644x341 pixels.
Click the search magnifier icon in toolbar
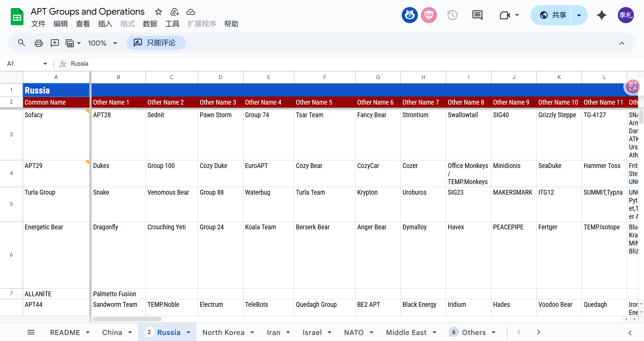pyautogui.click(x=21, y=43)
